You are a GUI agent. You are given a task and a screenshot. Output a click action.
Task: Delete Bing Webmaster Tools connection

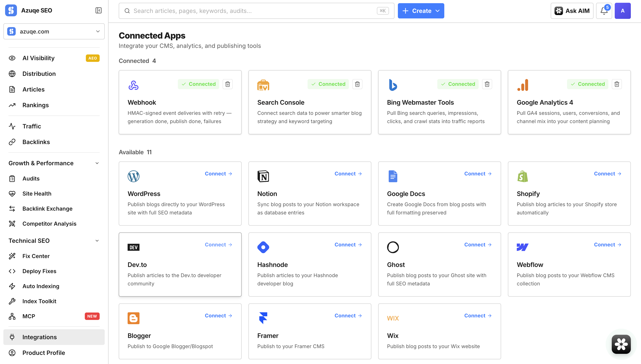click(487, 84)
